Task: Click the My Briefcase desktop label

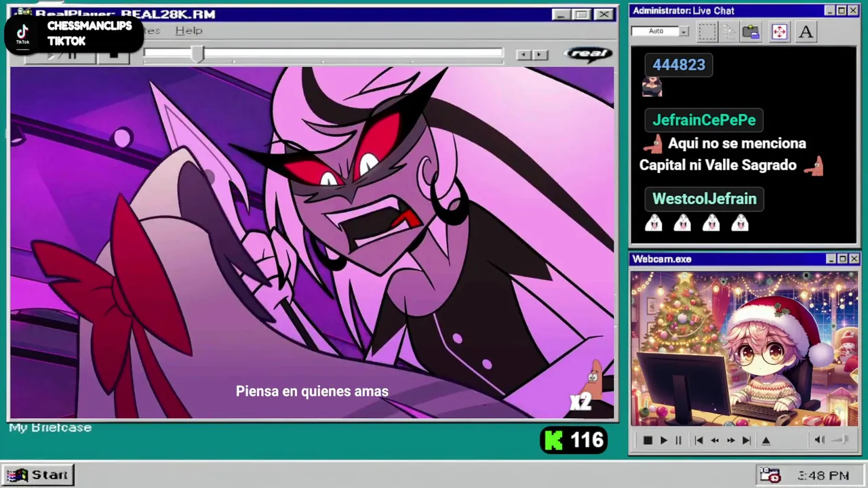Action: click(50, 428)
